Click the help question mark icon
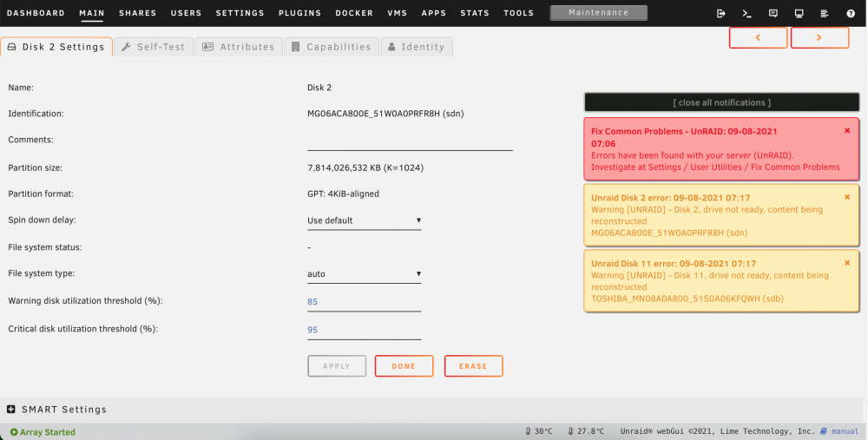 point(851,13)
